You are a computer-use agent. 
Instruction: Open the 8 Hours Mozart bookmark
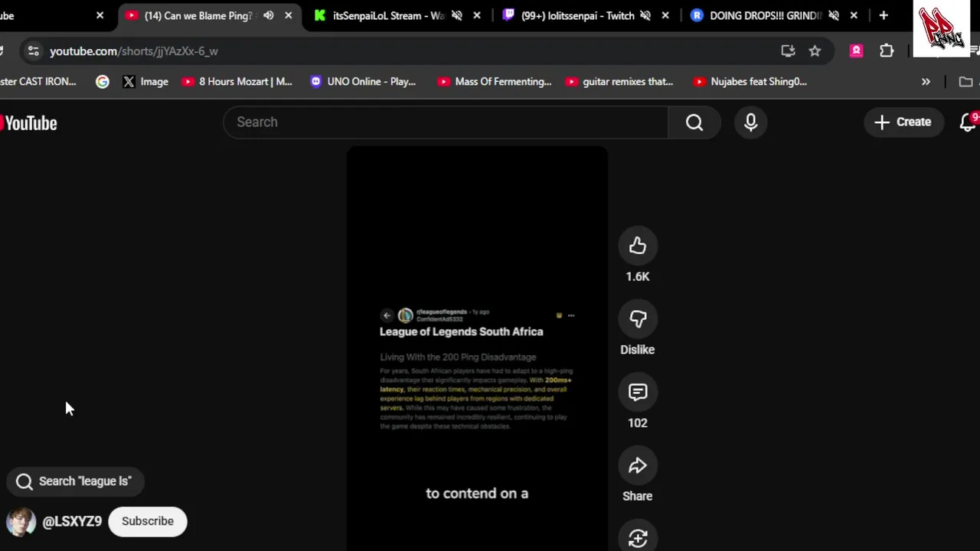[x=237, y=82]
